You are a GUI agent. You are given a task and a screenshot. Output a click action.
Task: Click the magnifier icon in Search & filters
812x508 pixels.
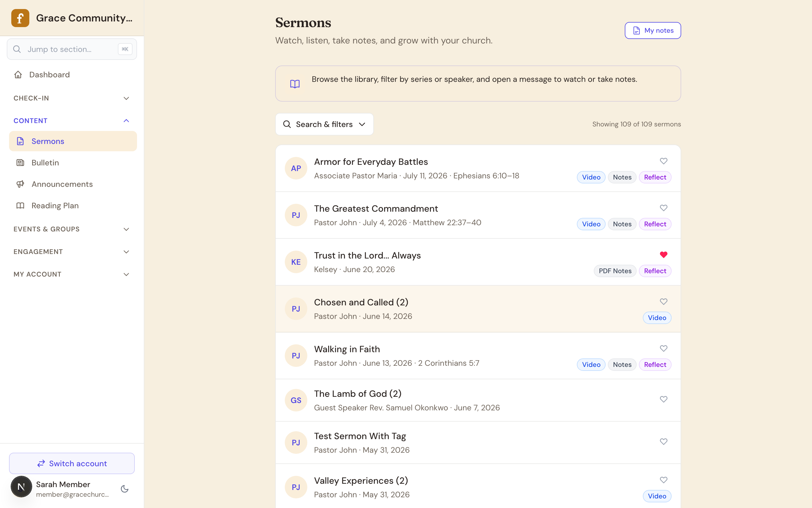click(287, 124)
